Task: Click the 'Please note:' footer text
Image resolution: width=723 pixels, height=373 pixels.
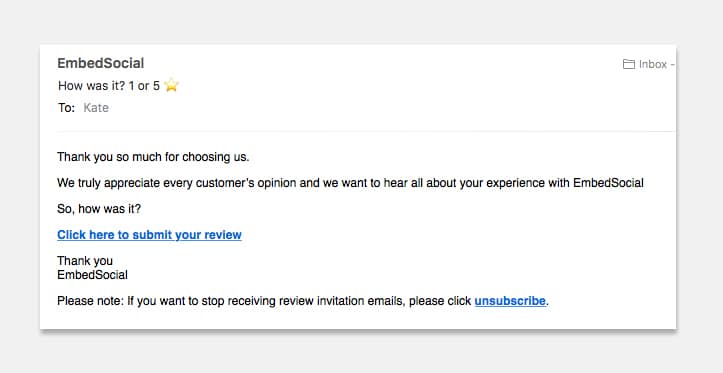Action: pos(91,301)
